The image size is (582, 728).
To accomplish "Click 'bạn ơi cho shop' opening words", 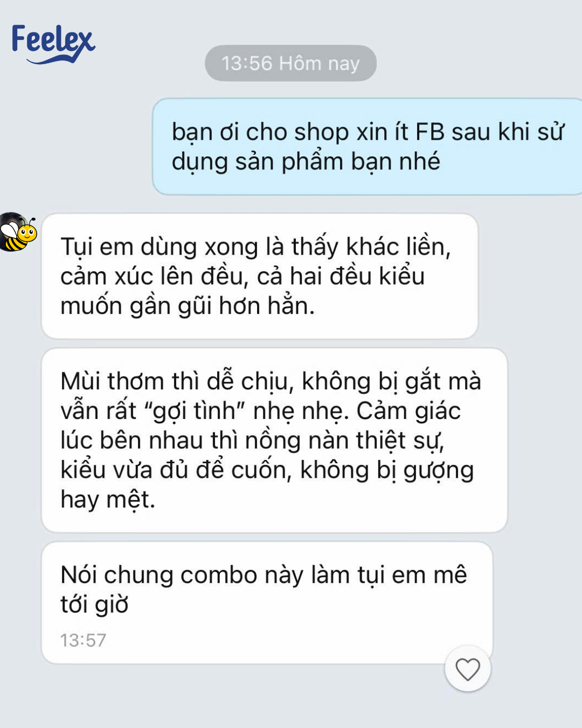I will coord(260,133).
